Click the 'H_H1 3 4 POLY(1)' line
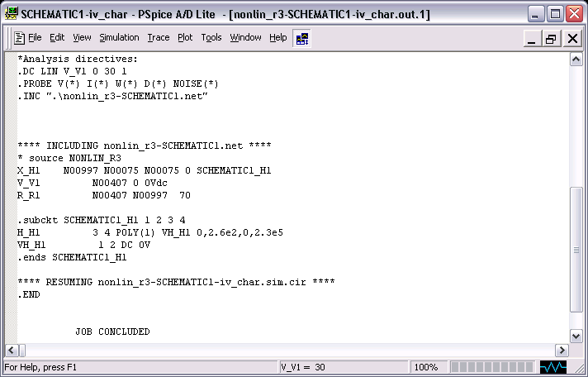 click(150, 233)
